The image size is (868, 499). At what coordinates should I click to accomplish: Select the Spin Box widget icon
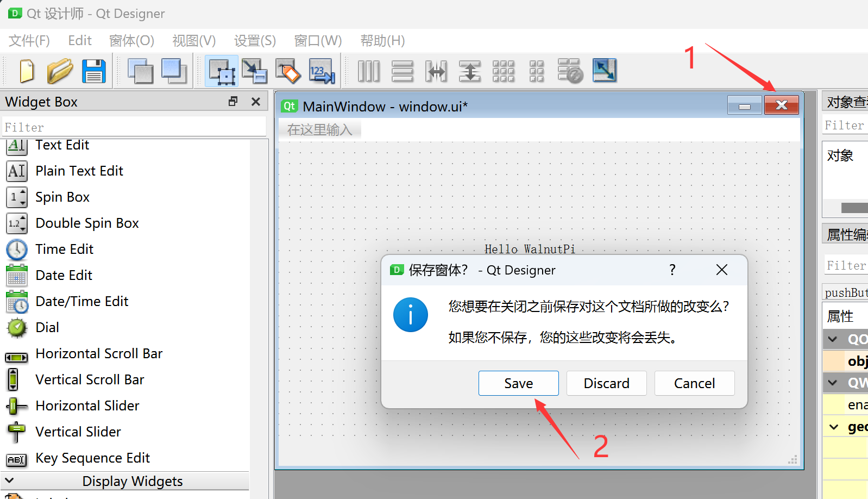17,197
